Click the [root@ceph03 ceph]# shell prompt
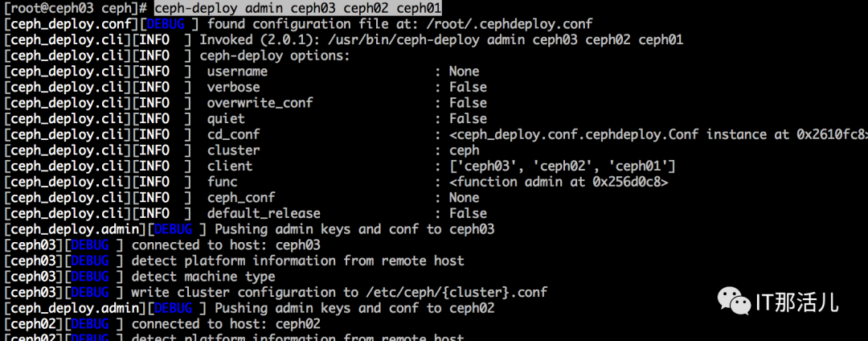Screen dimensions: 868x341 (x=76, y=8)
